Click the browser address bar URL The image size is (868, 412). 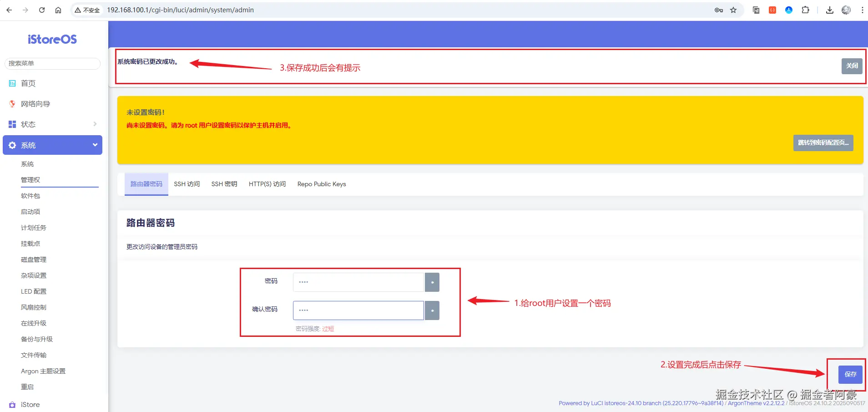click(181, 10)
